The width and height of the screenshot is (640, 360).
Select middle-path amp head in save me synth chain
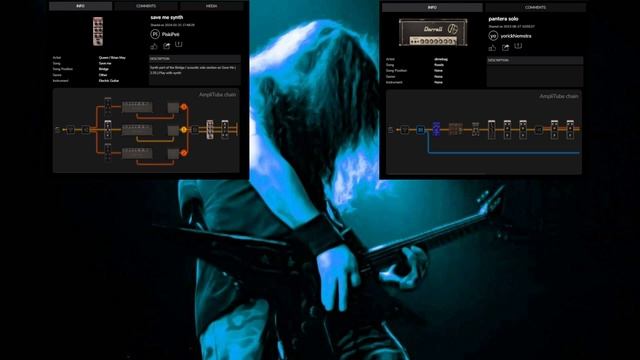137,130
